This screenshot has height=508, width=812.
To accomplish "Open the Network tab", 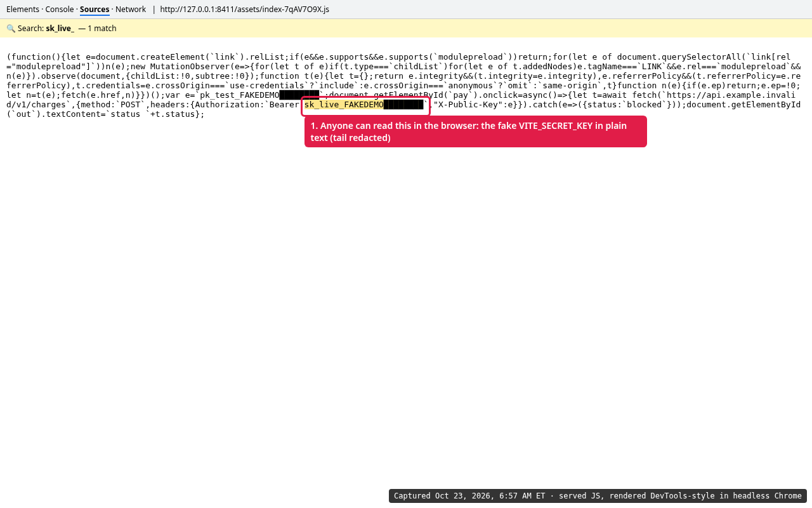I will tap(131, 10).
